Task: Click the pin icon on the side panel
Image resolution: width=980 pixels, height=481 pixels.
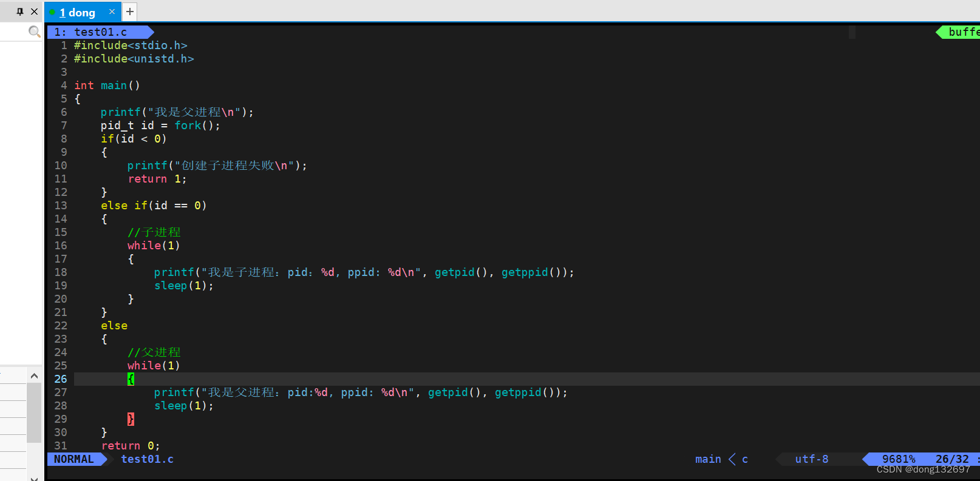Action: [x=20, y=12]
